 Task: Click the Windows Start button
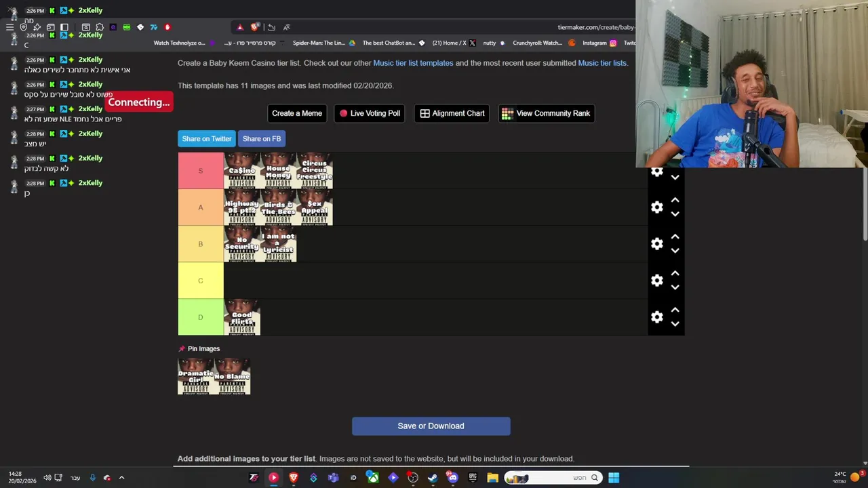tap(614, 478)
